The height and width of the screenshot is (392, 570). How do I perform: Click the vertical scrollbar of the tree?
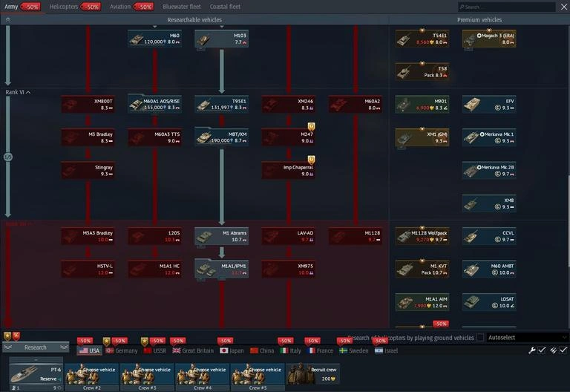point(569,221)
